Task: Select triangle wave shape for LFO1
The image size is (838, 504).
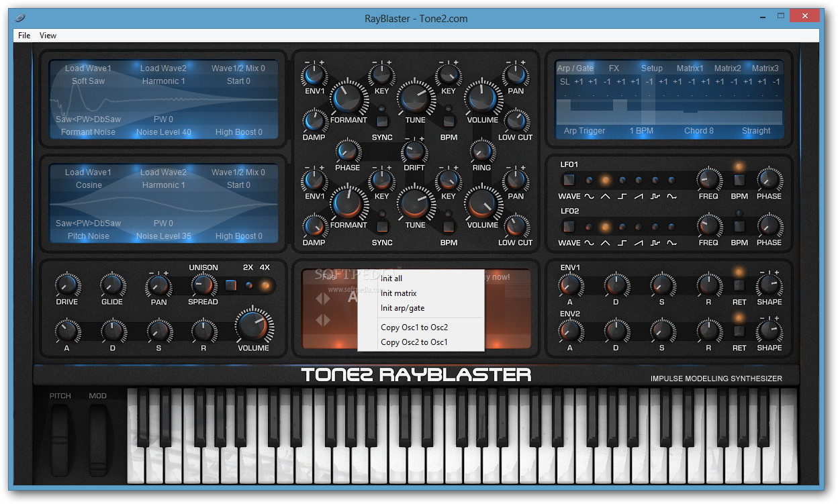Action: point(605,197)
